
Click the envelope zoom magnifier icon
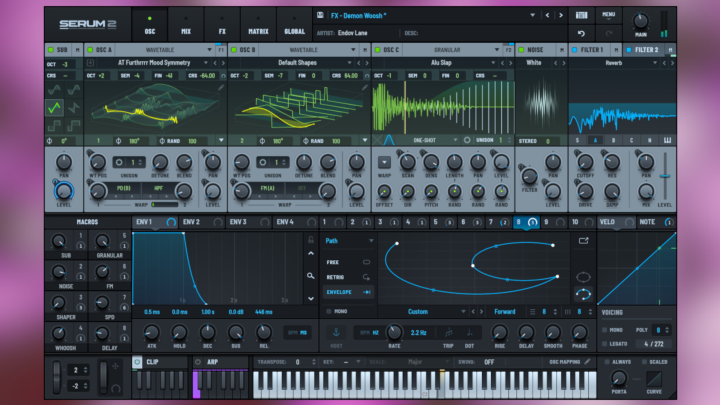pos(311,276)
